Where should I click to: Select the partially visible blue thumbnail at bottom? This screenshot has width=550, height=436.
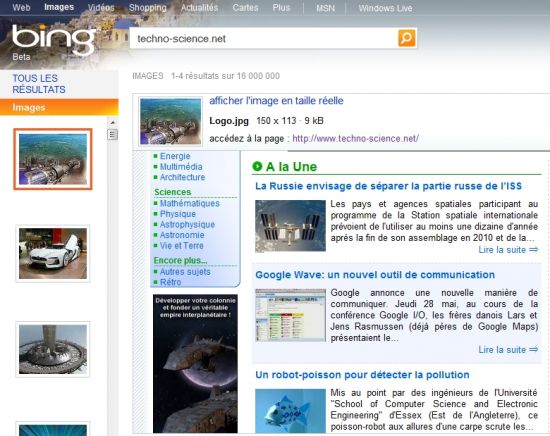click(x=53, y=429)
